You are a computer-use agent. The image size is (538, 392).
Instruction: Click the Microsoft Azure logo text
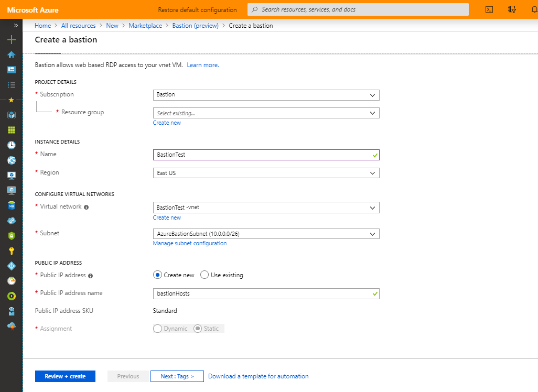[x=33, y=10]
